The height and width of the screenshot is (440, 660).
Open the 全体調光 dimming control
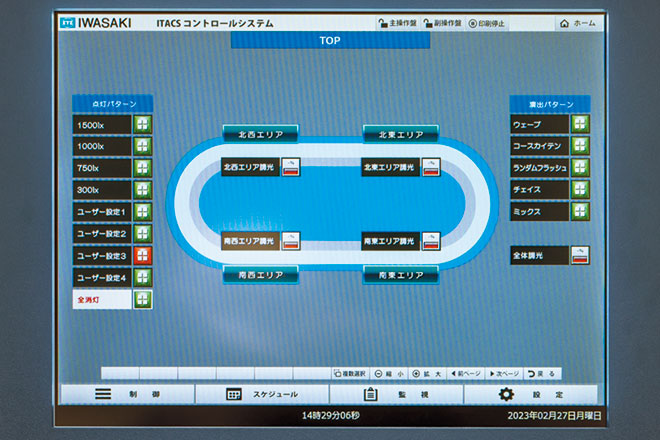(580, 255)
